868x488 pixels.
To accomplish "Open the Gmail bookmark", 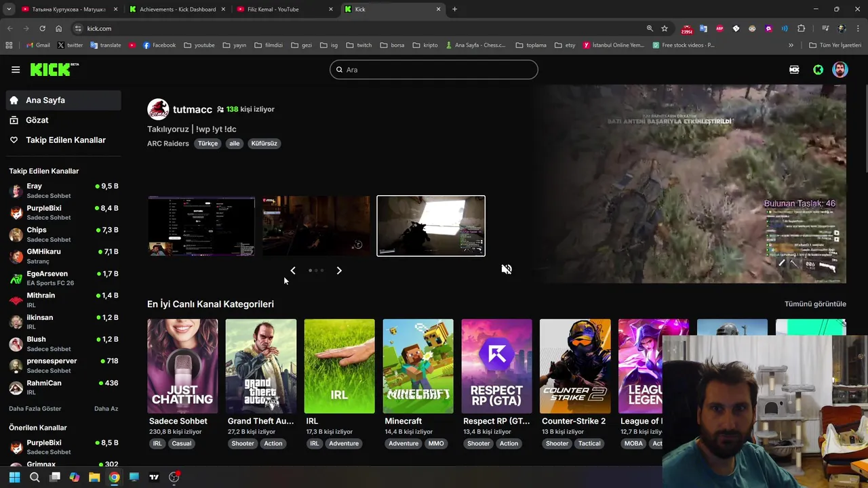I will click(38, 45).
